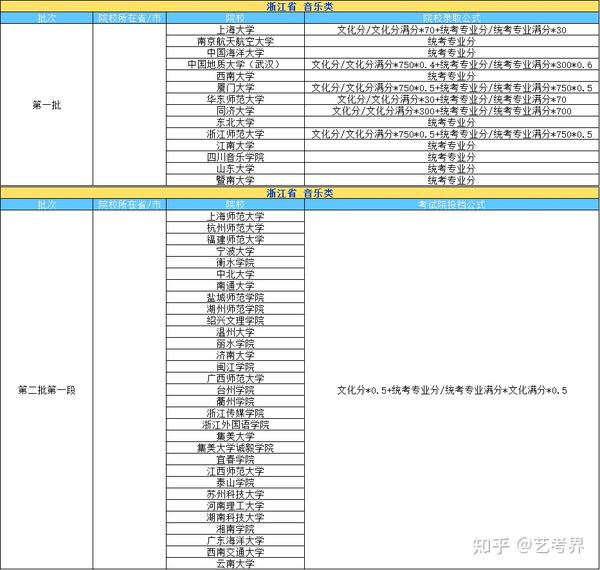Click the 山东大学 cell
The height and width of the screenshot is (570, 600).
[x=235, y=169]
